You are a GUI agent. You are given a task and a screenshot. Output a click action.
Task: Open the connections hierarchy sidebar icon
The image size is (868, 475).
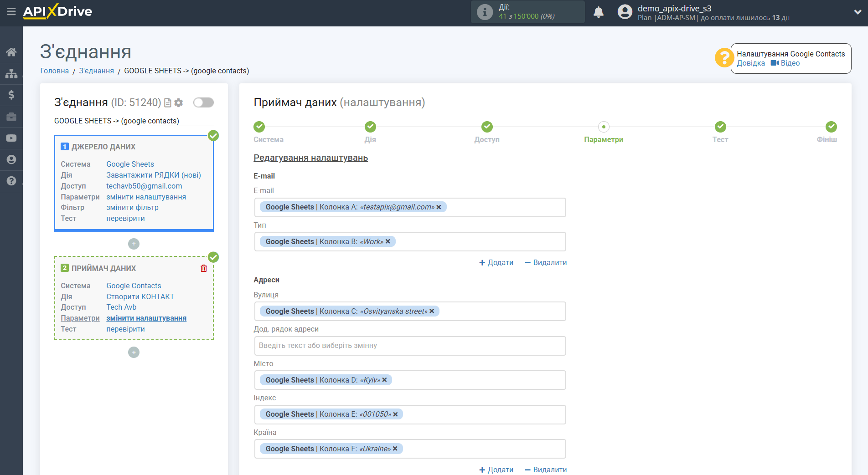[x=11, y=73]
